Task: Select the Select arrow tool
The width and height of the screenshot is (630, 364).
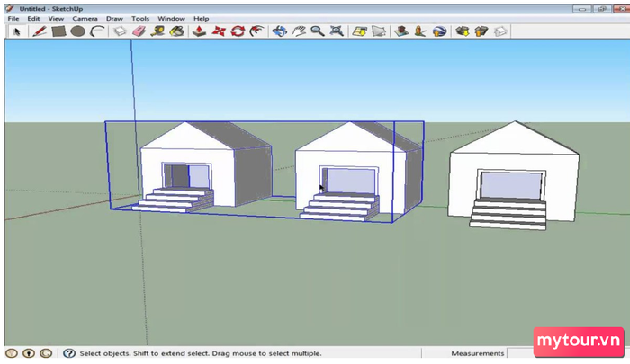Action: (x=16, y=31)
